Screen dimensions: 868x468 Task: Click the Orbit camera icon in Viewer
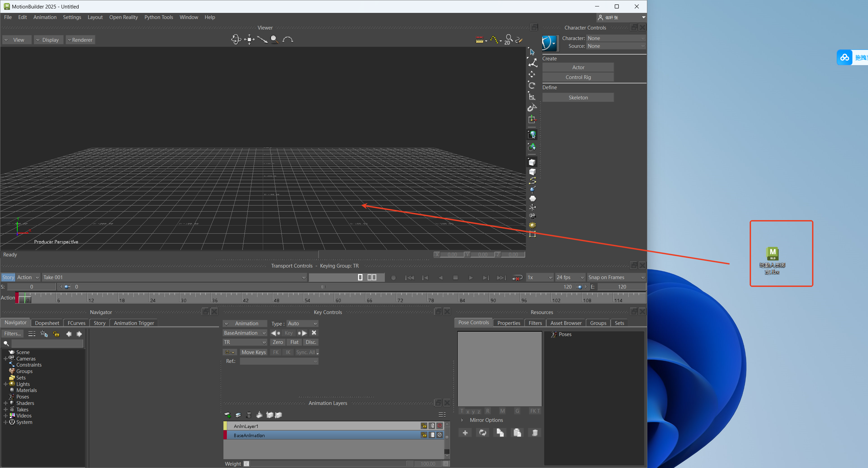tap(236, 40)
